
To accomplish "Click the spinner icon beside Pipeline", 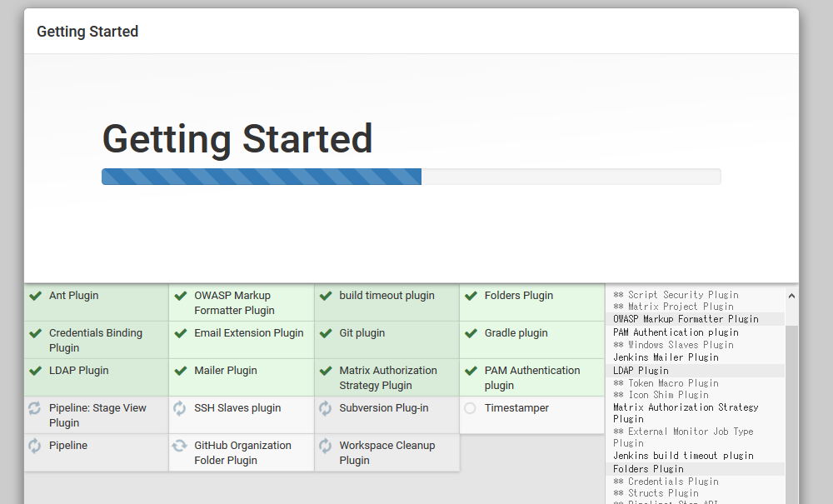I will tap(34, 446).
